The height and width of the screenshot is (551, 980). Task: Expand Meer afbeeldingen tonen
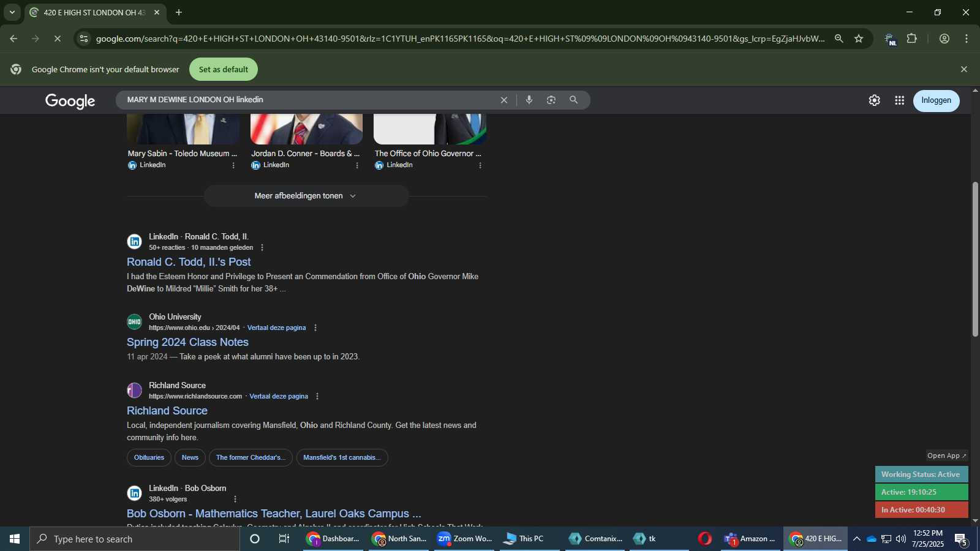(306, 196)
